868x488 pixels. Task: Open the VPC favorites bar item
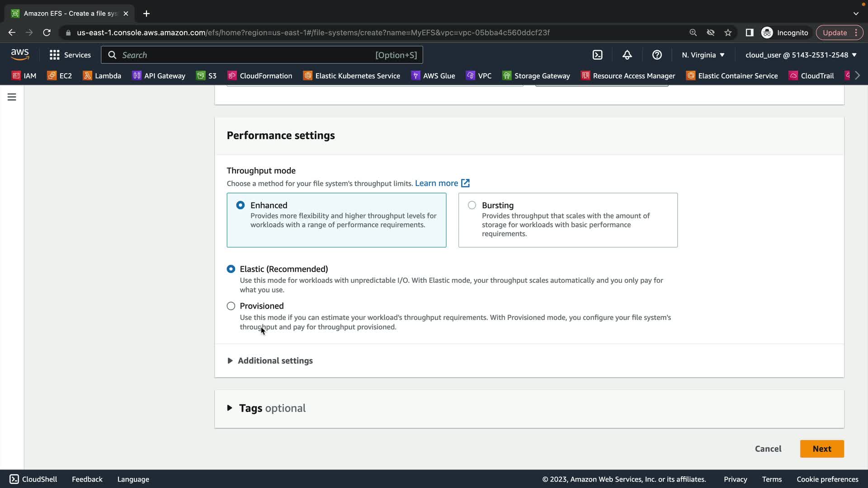click(x=479, y=75)
